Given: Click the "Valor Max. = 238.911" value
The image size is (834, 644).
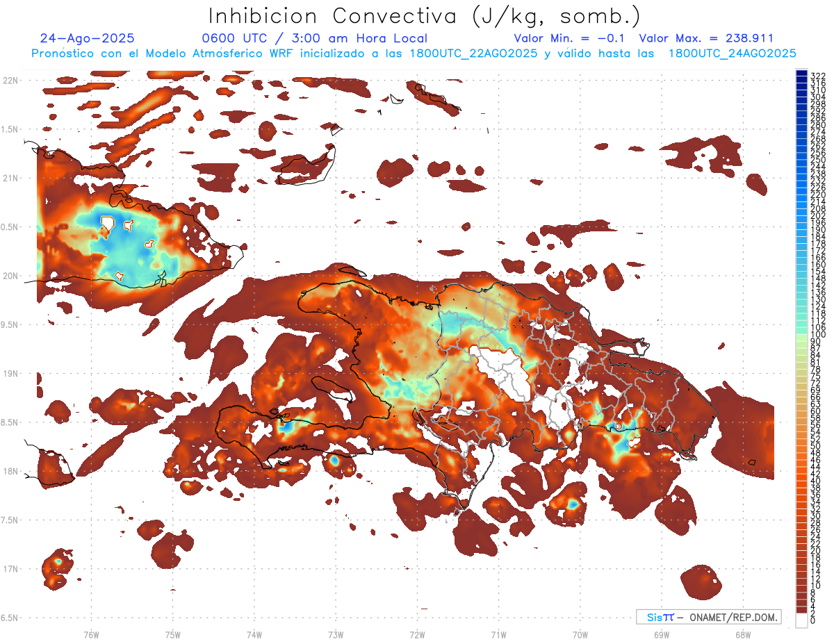Looking at the screenshot, I should [x=706, y=38].
